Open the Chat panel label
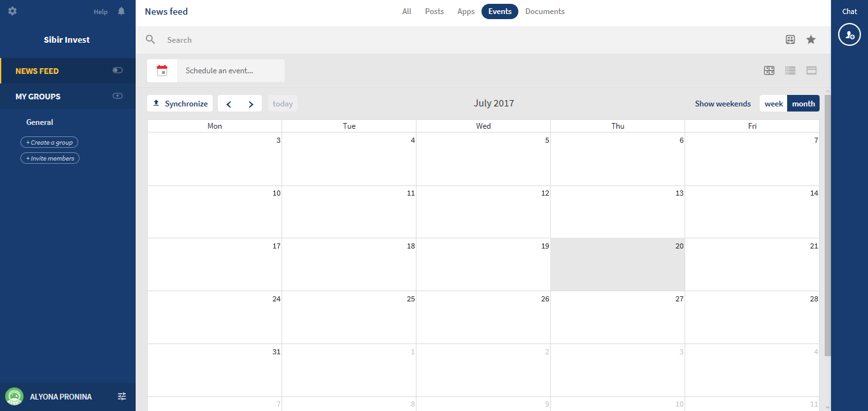This screenshot has height=411, width=868. coord(850,11)
